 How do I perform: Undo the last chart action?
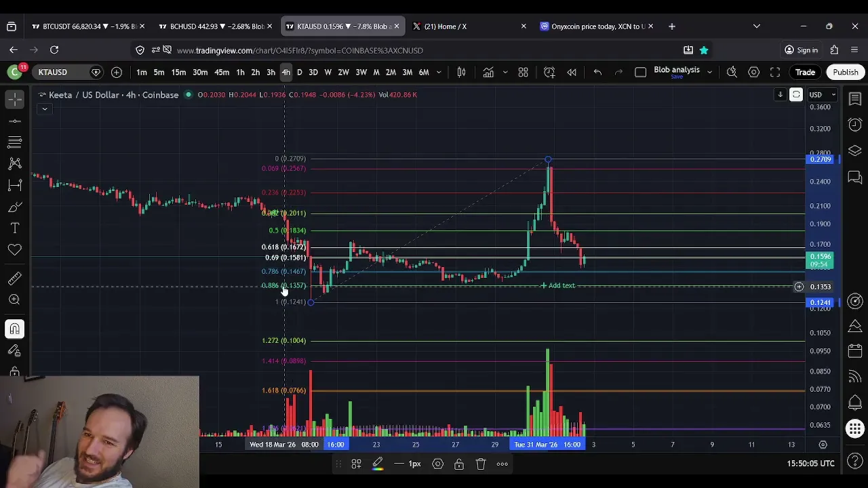(x=597, y=73)
